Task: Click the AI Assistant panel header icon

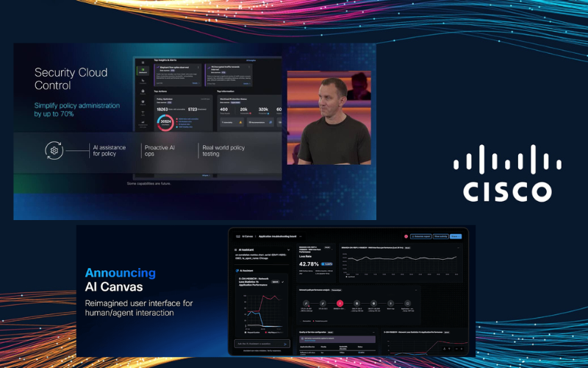Action: pyautogui.click(x=235, y=250)
